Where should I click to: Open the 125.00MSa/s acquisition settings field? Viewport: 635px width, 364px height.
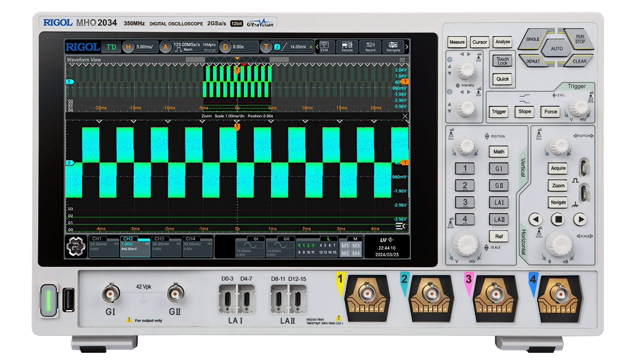click(x=195, y=47)
